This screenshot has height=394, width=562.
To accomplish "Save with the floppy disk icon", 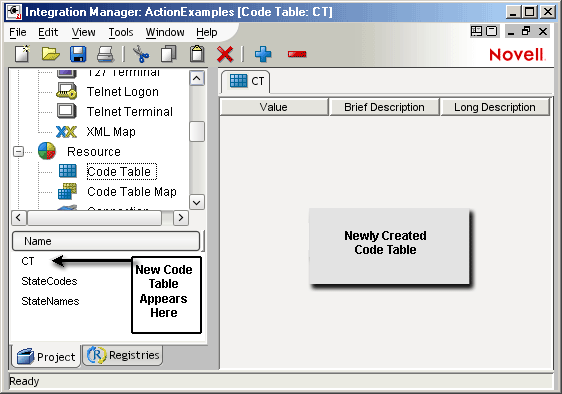I will pos(78,54).
